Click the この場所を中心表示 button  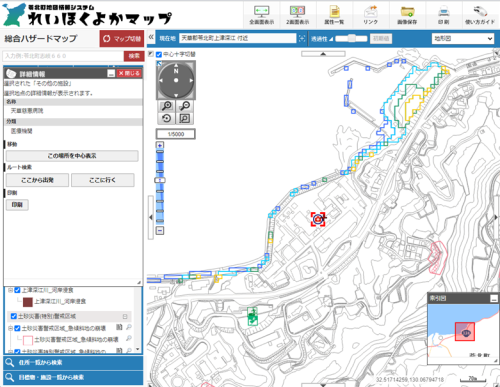tap(72, 156)
